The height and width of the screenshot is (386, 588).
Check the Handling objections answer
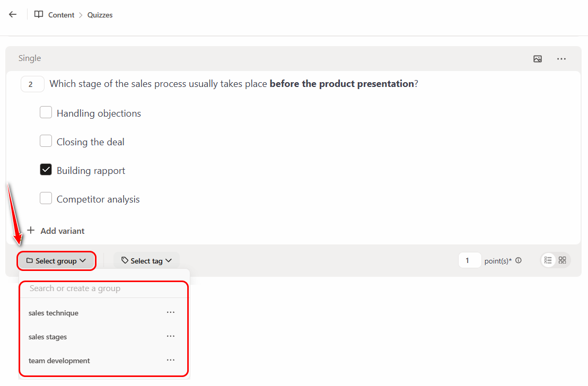click(x=46, y=112)
